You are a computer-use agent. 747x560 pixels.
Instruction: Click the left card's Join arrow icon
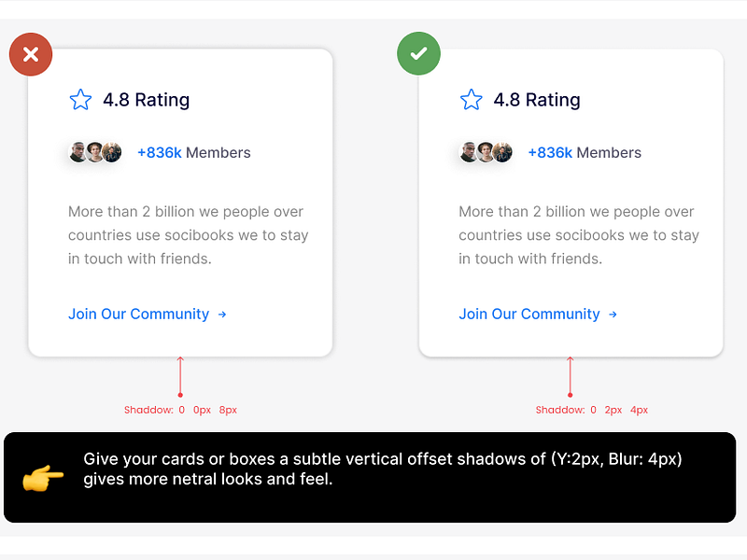222,315
